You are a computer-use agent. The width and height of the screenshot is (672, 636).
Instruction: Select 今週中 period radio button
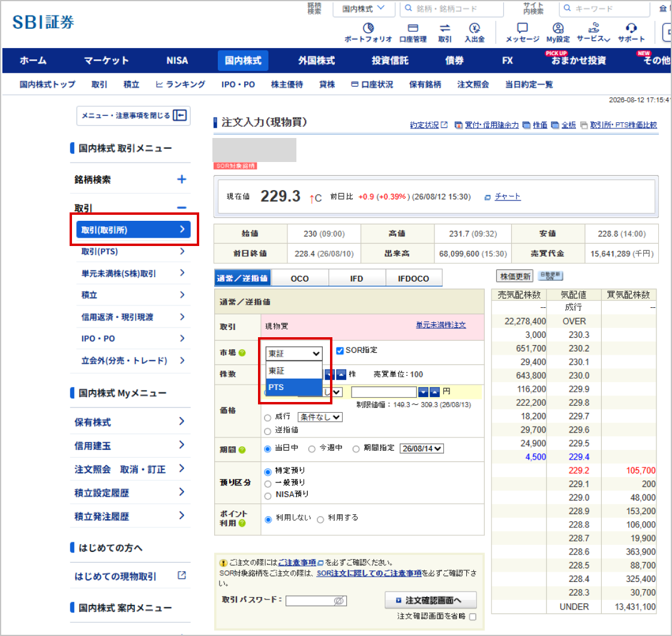pyautogui.click(x=312, y=449)
